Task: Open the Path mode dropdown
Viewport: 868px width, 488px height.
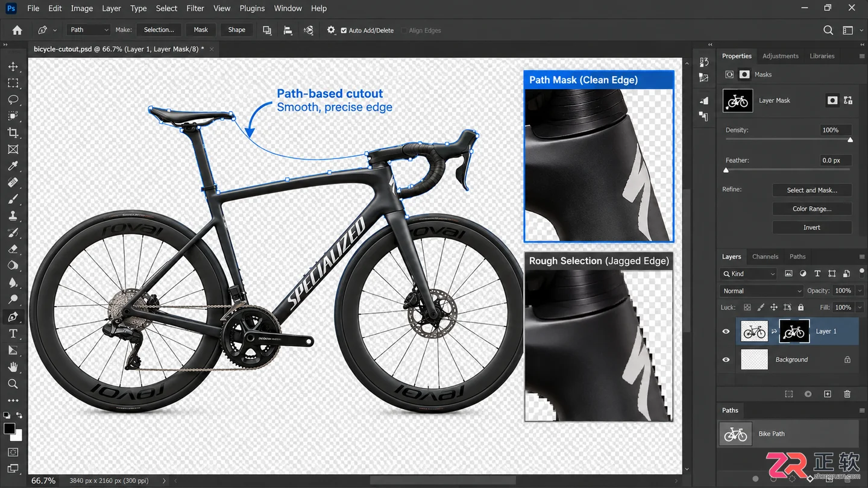Action: click(x=89, y=30)
